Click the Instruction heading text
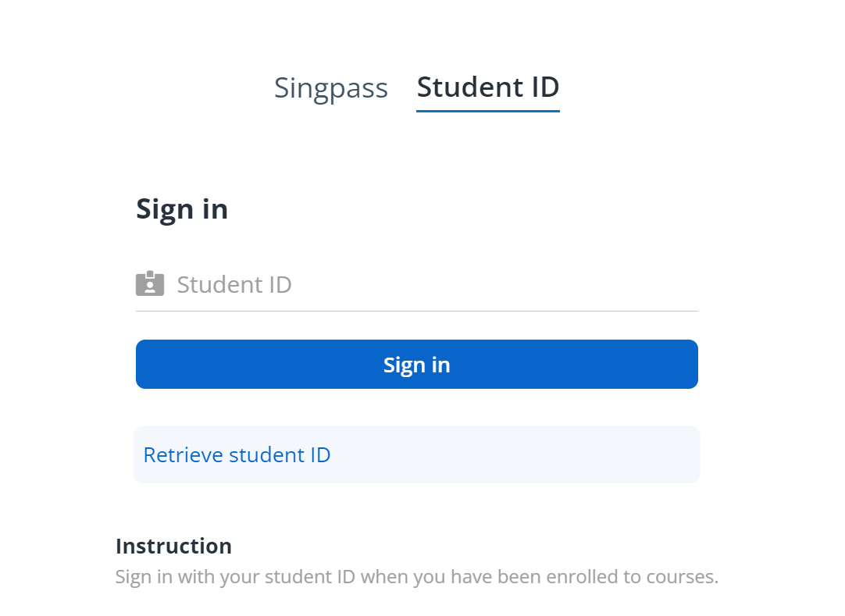 tap(173, 546)
